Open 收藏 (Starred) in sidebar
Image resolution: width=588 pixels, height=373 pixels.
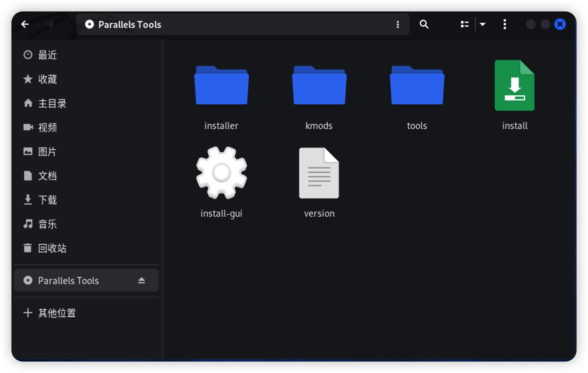pos(86,79)
